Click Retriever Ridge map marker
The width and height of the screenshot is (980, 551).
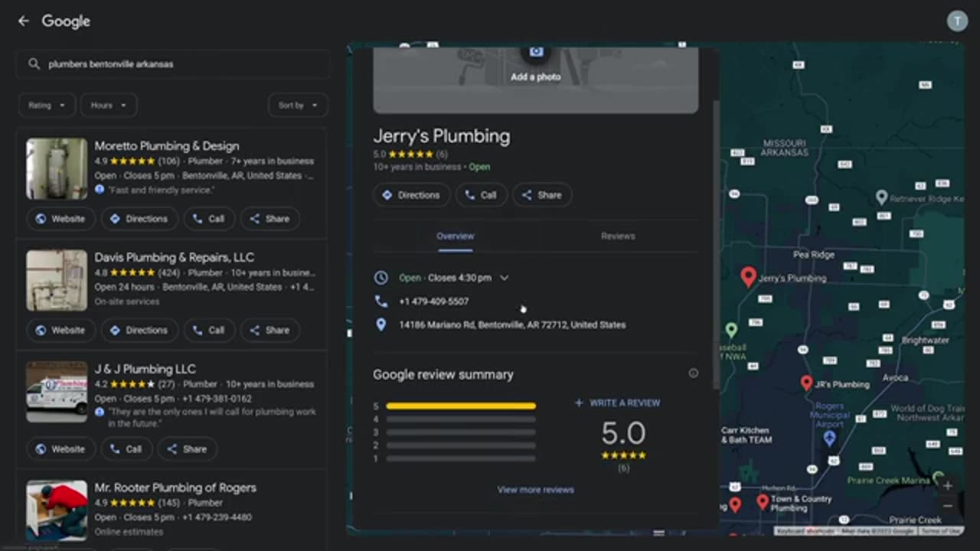[882, 198]
